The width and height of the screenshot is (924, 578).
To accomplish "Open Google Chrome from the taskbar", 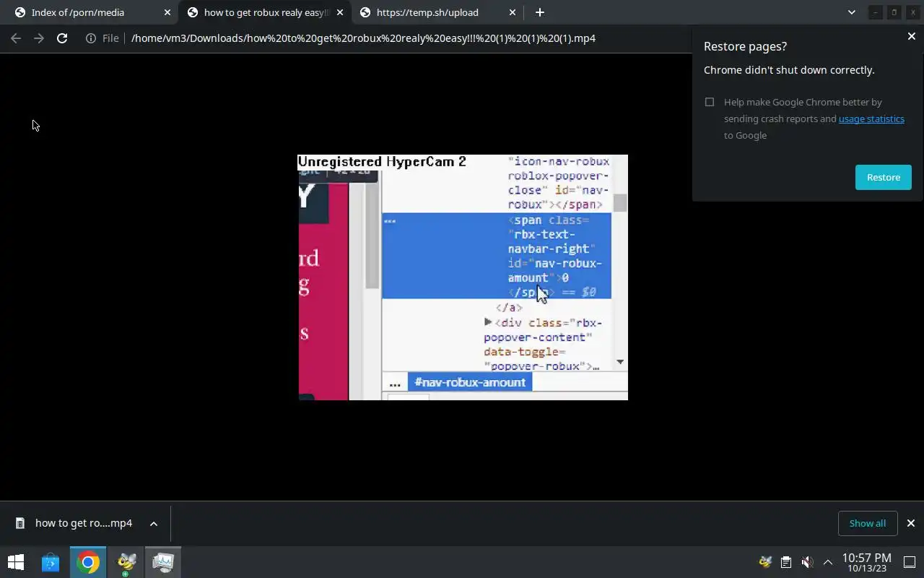I will point(88,562).
